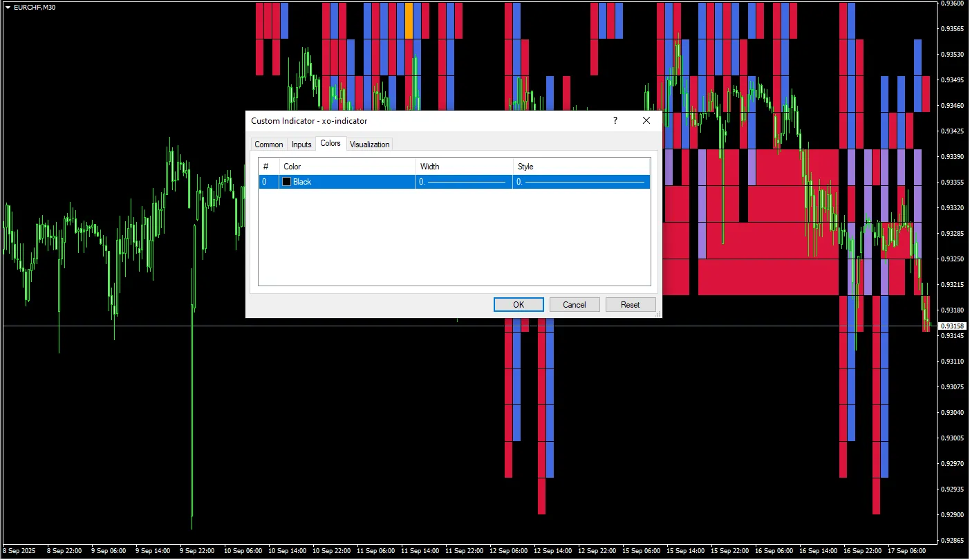Open the Style line selector in row 0
The height and width of the screenshot is (560, 970).
(581, 182)
